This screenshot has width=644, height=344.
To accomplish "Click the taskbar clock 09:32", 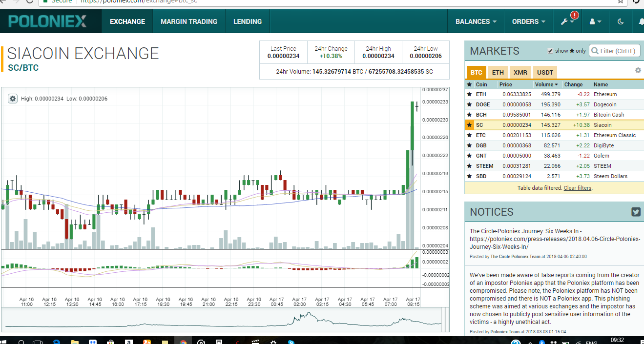I will [x=617, y=340].
